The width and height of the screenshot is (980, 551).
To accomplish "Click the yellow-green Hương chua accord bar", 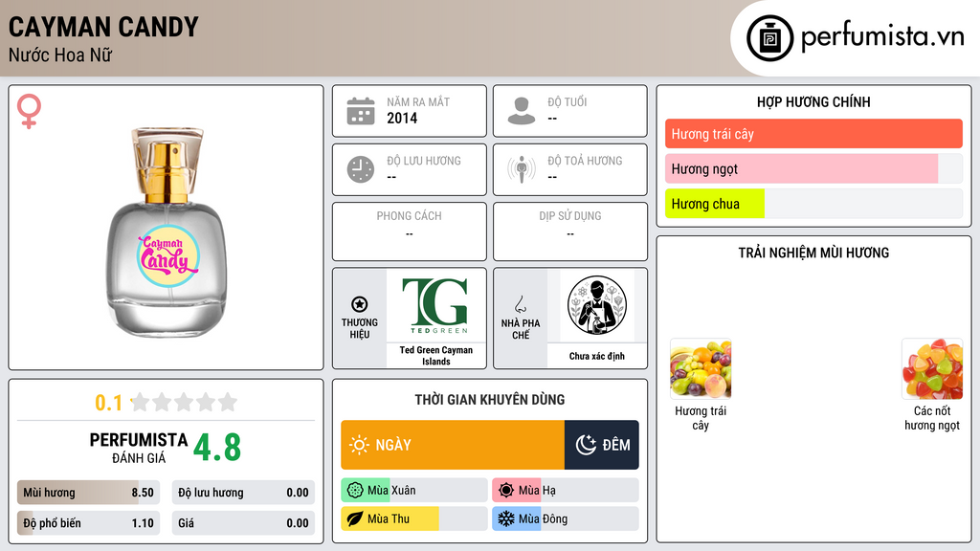I will [x=813, y=204].
